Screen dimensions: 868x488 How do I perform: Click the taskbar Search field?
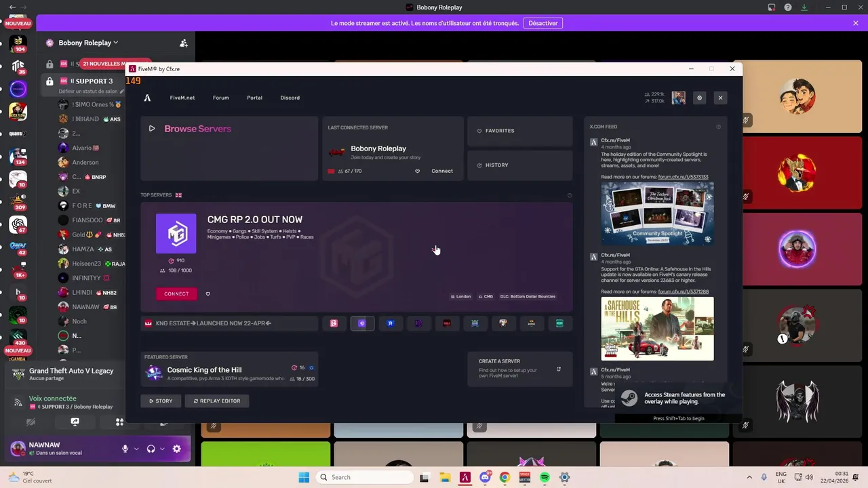pos(366,477)
